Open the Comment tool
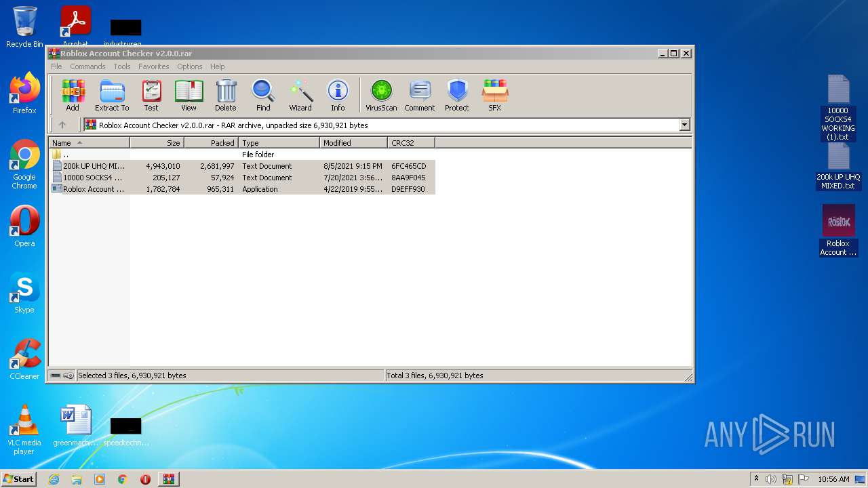This screenshot has width=868, height=488. [x=420, y=95]
